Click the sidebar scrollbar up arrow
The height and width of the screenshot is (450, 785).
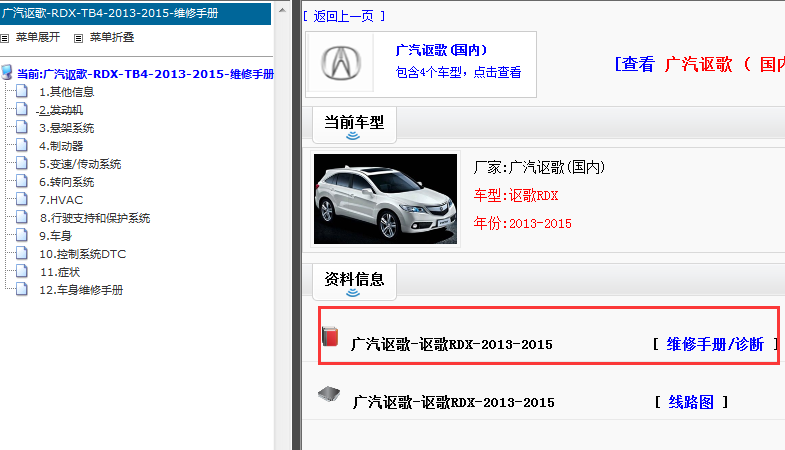[x=282, y=10]
